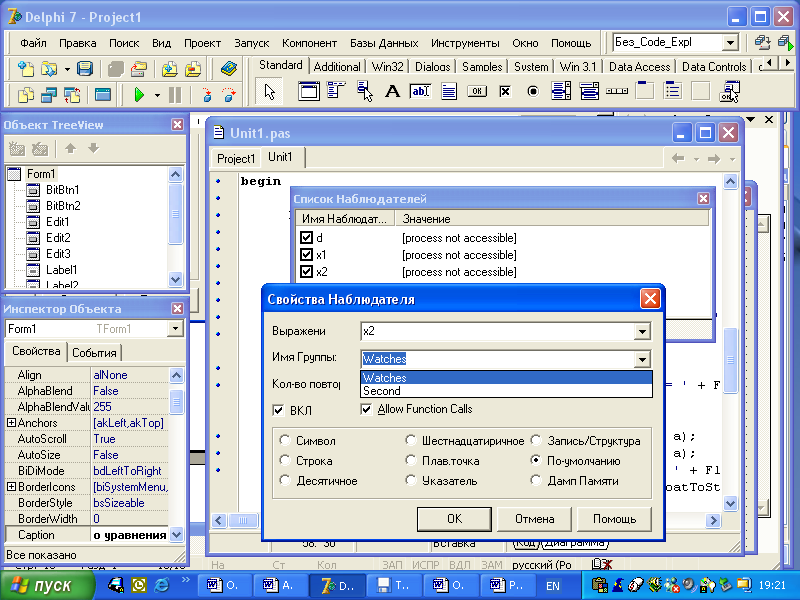Viewport: 800px width, 600px height.
Task: Click the Object Inspector scrollbar thumb
Action: point(176,402)
